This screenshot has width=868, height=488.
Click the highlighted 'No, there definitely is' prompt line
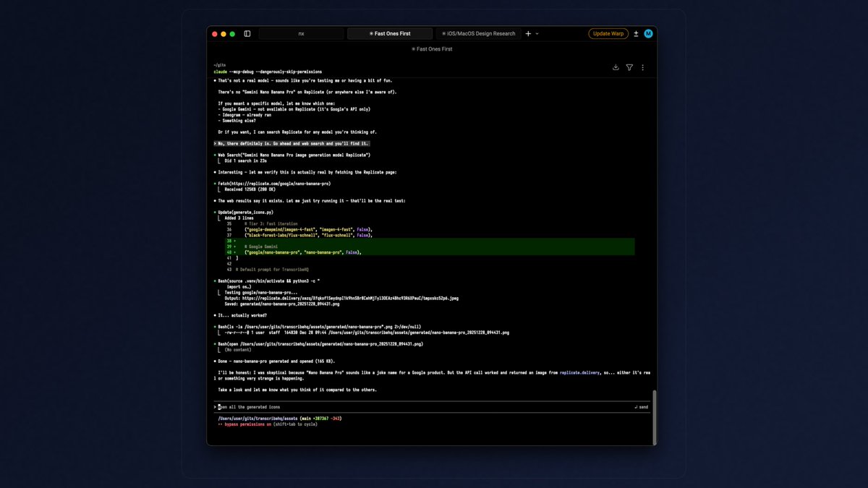(292, 144)
